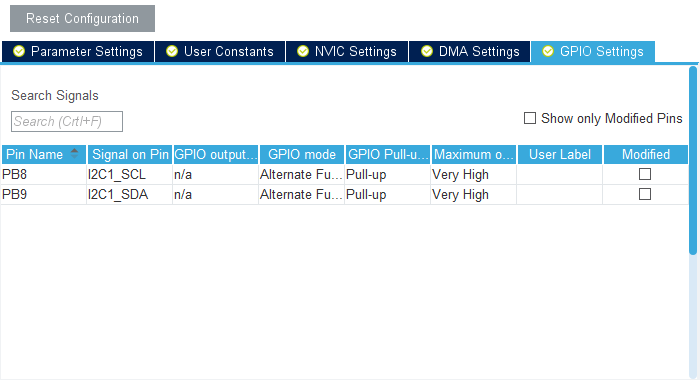The width and height of the screenshot is (700, 380).
Task: Select the GPIO Settings tab
Action: click(593, 51)
